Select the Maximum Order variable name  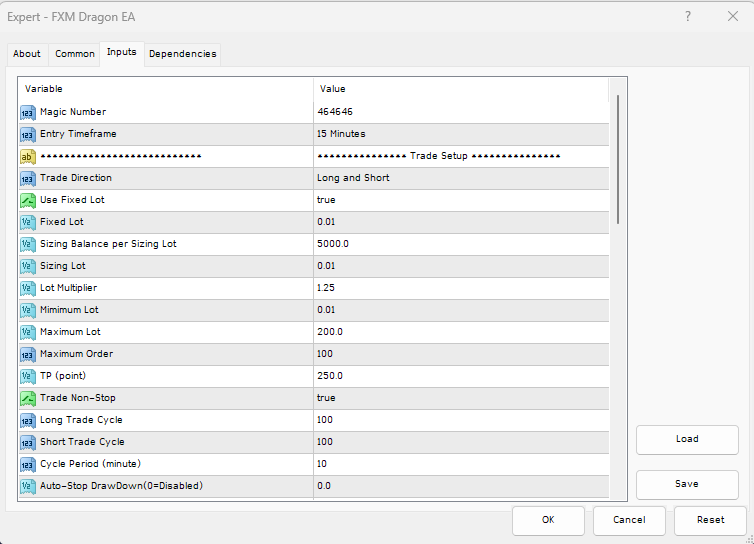76,354
